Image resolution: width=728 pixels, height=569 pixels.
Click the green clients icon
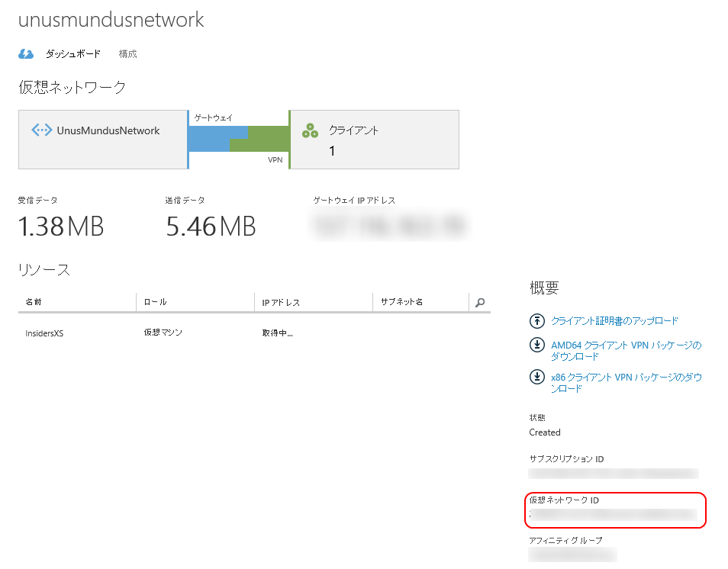point(310,130)
